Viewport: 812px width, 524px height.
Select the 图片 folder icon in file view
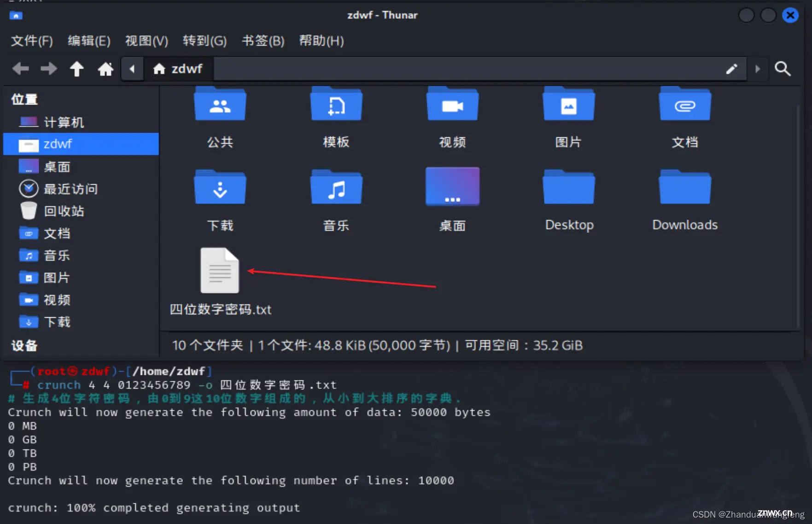coord(569,104)
